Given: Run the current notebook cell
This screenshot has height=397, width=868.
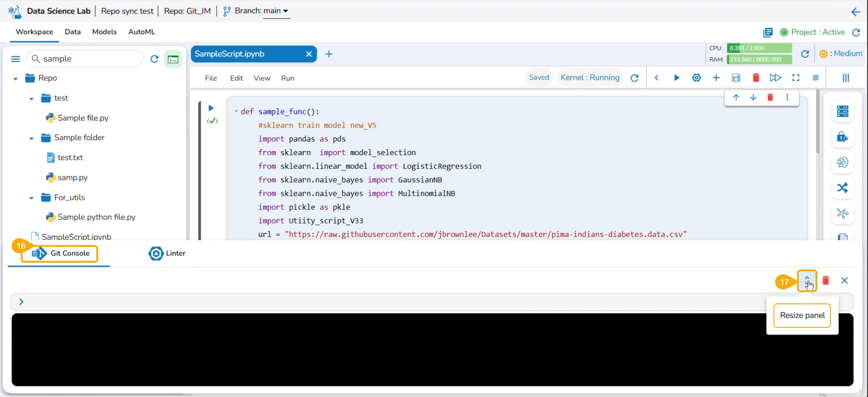Looking at the screenshot, I should coord(677,78).
